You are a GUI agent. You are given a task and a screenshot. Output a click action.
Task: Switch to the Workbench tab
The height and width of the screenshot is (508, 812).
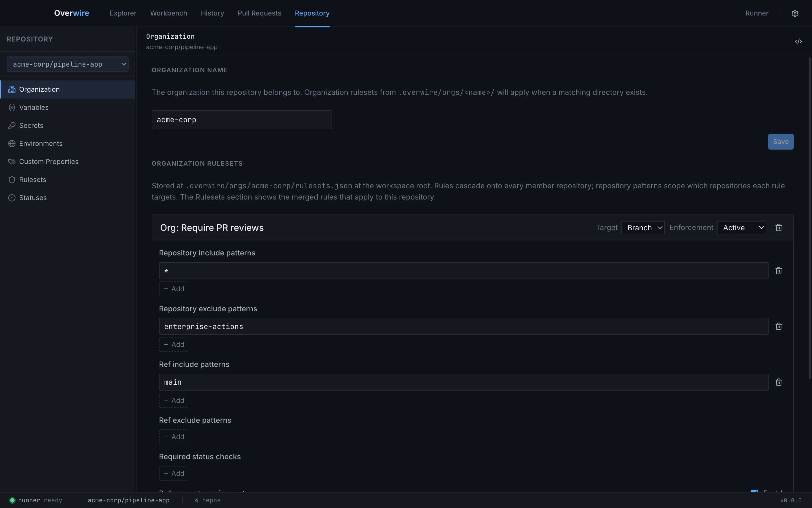(x=168, y=13)
